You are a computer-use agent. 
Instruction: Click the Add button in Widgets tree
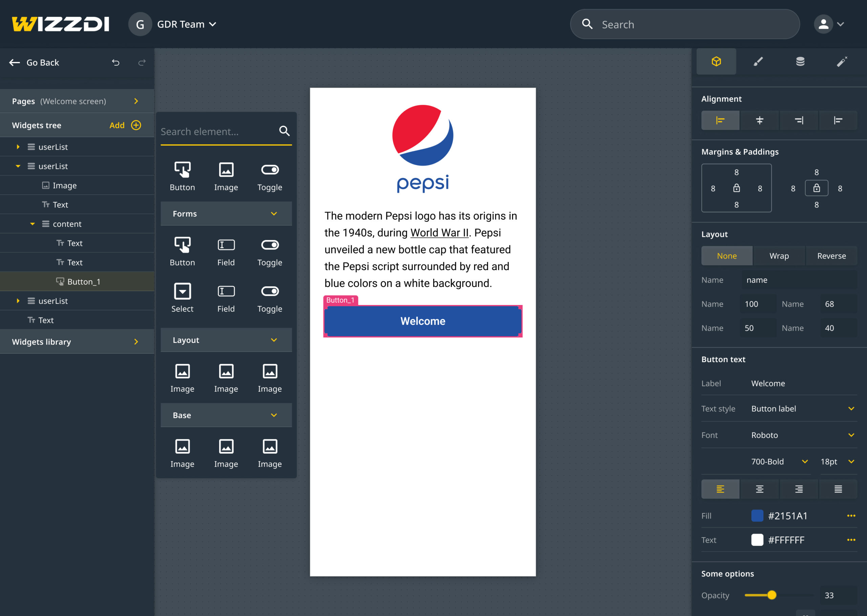tap(125, 125)
